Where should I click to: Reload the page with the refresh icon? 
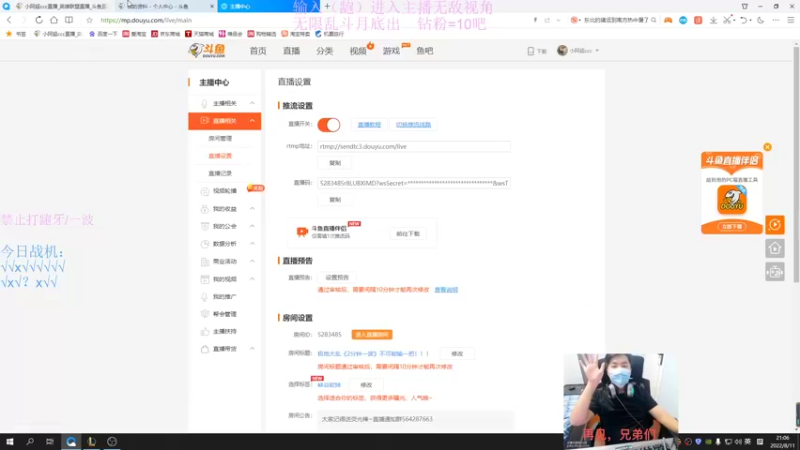point(39,20)
